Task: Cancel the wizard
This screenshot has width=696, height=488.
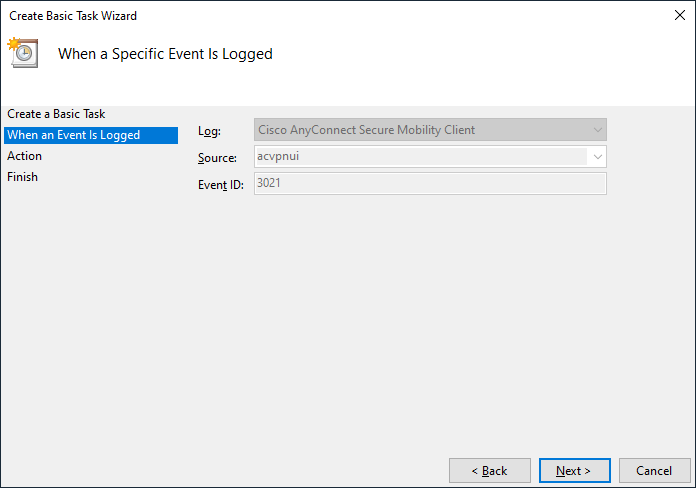Action: 654,471
